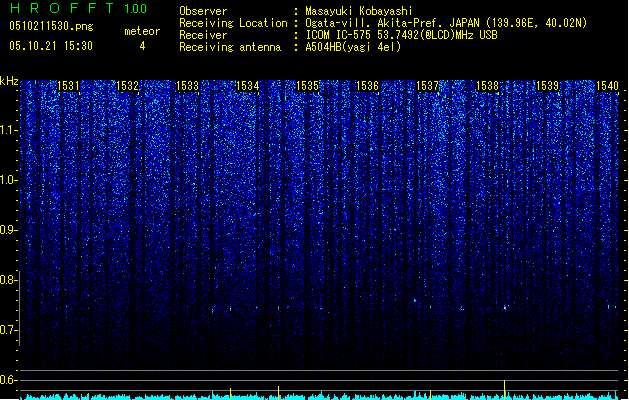Image resolution: width=629 pixels, height=400 pixels.
Task: Click the 0.6 frequency axis label
Action: (x=9, y=380)
